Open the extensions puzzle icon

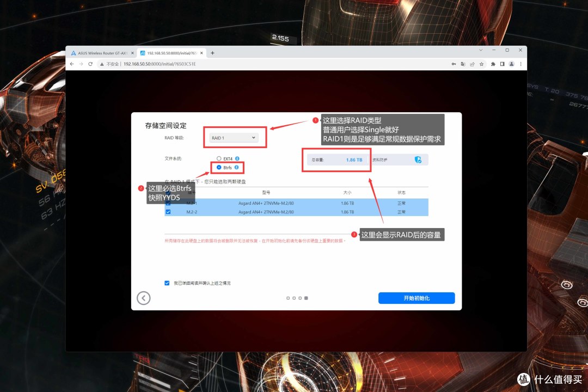pos(493,64)
